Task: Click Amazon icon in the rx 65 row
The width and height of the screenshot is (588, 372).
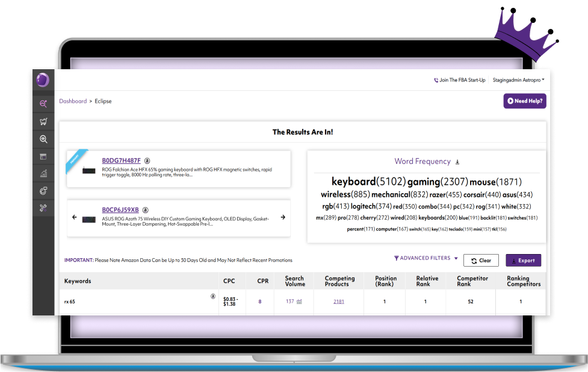Action: [x=212, y=296]
